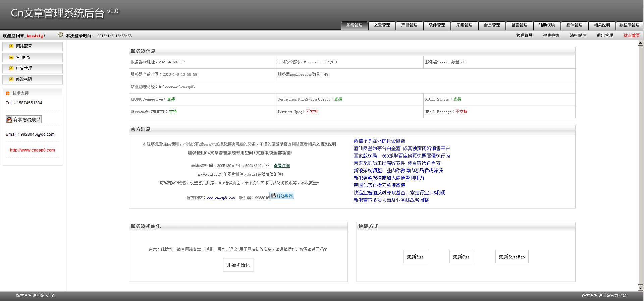The width and height of the screenshot is (644, 301).
Task: Open news link 微信不是媒体的救命良药
Action: coord(379,141)
